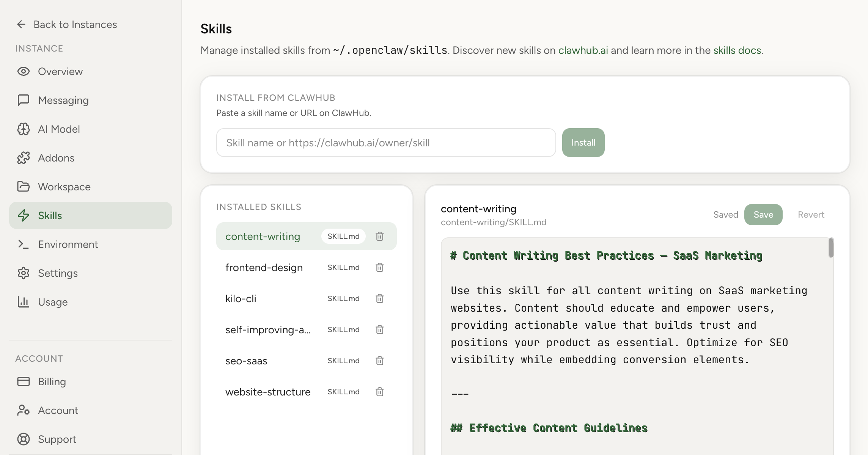Click the Install button
This screenshot has height=455, width=868.
point(583,142)
